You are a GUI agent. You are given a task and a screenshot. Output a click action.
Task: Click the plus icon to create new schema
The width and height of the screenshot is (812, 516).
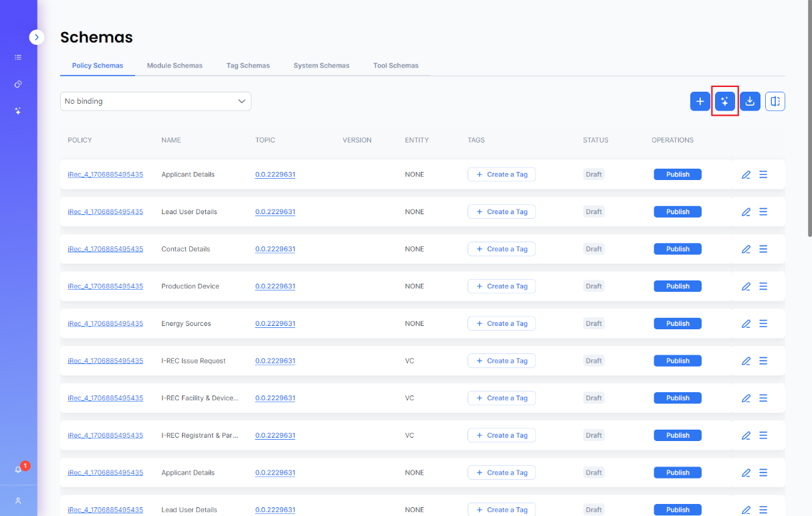pos(700,101)
